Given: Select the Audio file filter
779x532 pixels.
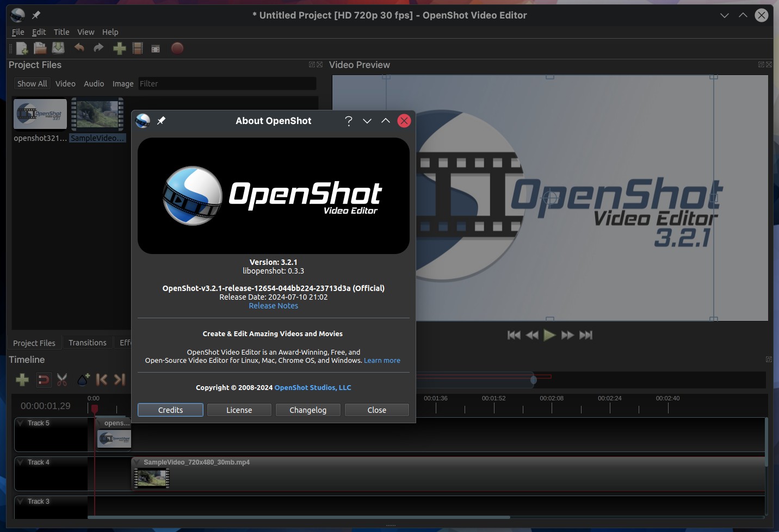Looking at the screenshot, I should coord(94,84).
